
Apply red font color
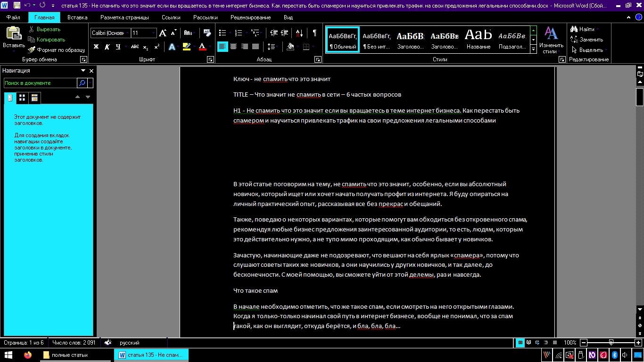202,47
